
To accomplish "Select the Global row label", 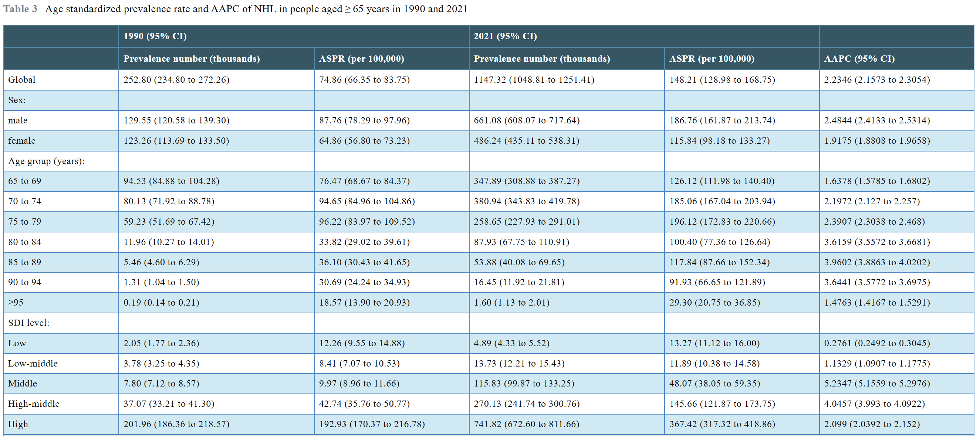I will click(x=22, y=80).
